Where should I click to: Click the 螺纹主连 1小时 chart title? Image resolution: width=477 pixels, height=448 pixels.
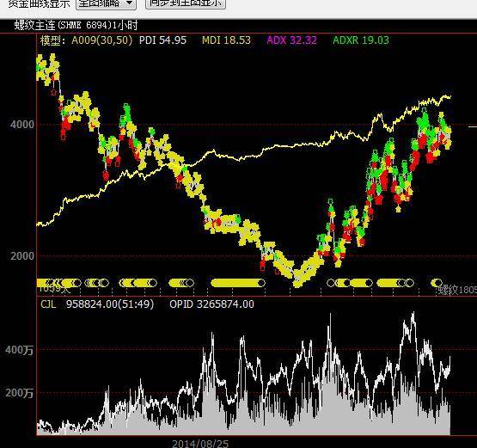76,25
